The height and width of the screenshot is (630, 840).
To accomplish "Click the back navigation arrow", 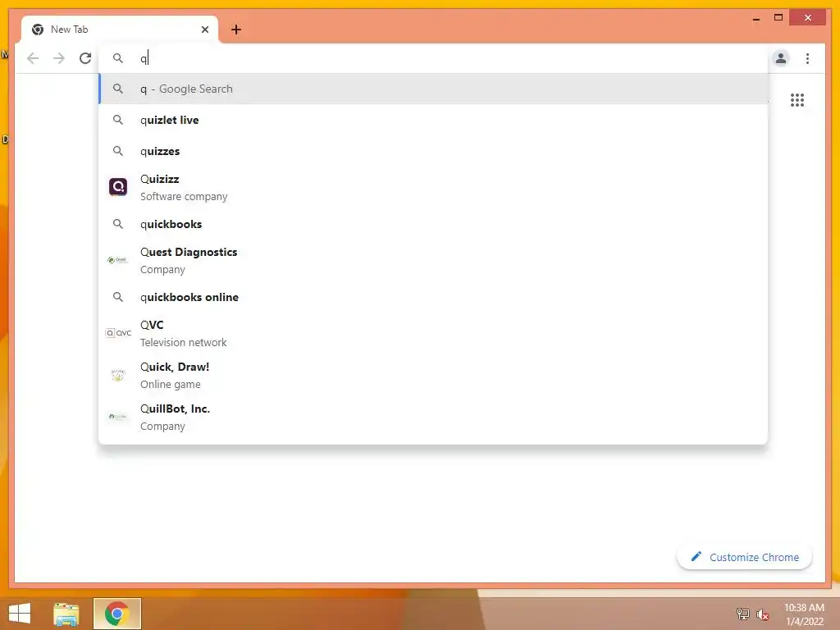I will pyautogui.click(x=33, y=58).
